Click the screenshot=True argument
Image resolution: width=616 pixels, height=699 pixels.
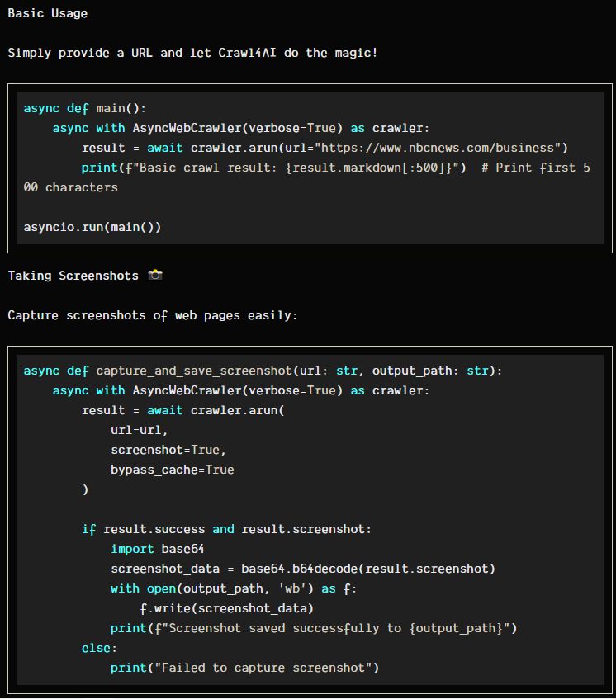pos(168,450)
